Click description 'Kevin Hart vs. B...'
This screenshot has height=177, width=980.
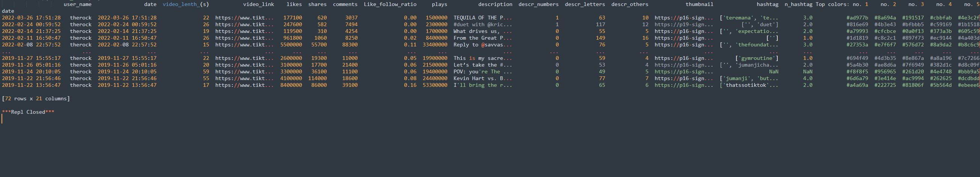click(483, 79)
